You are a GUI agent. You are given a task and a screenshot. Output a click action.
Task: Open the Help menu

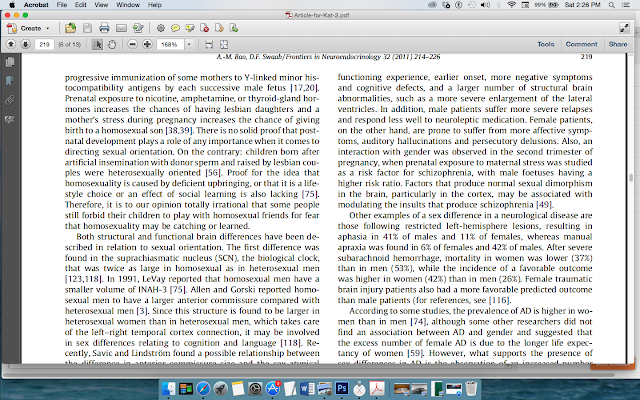click(155, 4)
